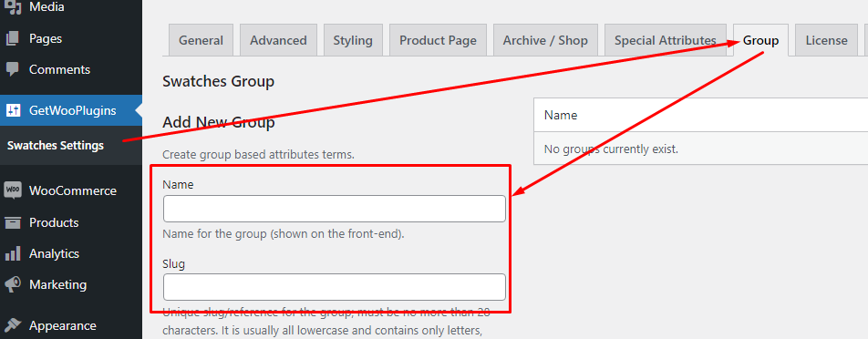Click the Appearance paintbrush icon

tap(13, 325)
